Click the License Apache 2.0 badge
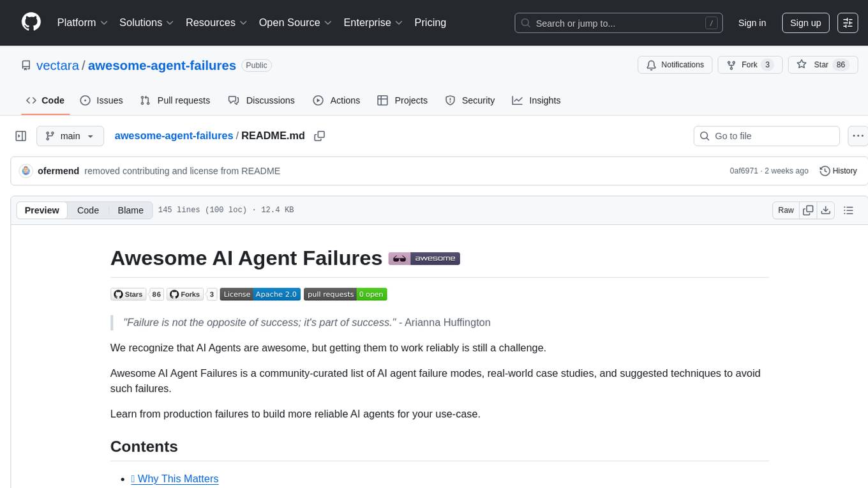The image size is (868, 488). point(260,294)
